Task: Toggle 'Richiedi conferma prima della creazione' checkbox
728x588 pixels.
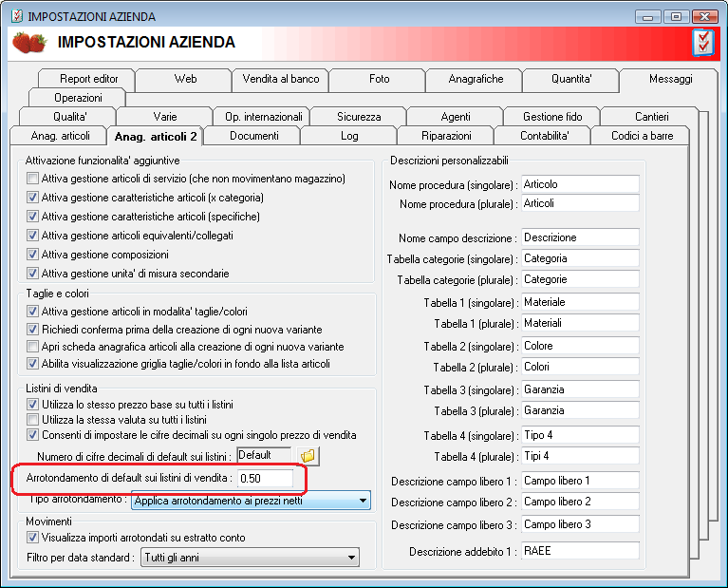Action: tap(32, 329)
